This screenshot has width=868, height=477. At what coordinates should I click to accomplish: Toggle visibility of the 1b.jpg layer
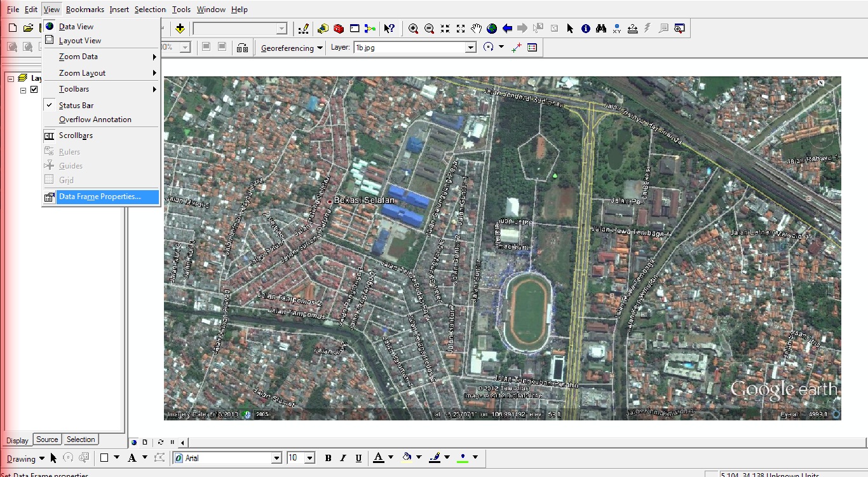coord(34,90)
